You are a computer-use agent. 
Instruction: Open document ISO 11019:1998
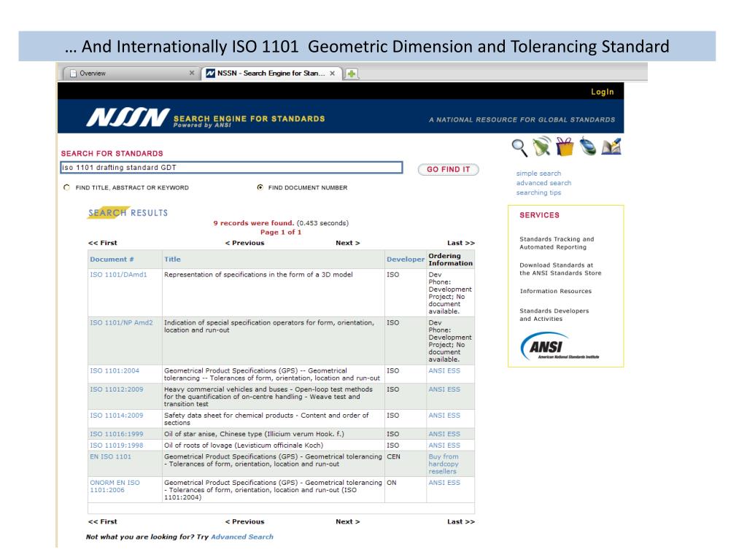pyautogui.click(x=116, y=446)
